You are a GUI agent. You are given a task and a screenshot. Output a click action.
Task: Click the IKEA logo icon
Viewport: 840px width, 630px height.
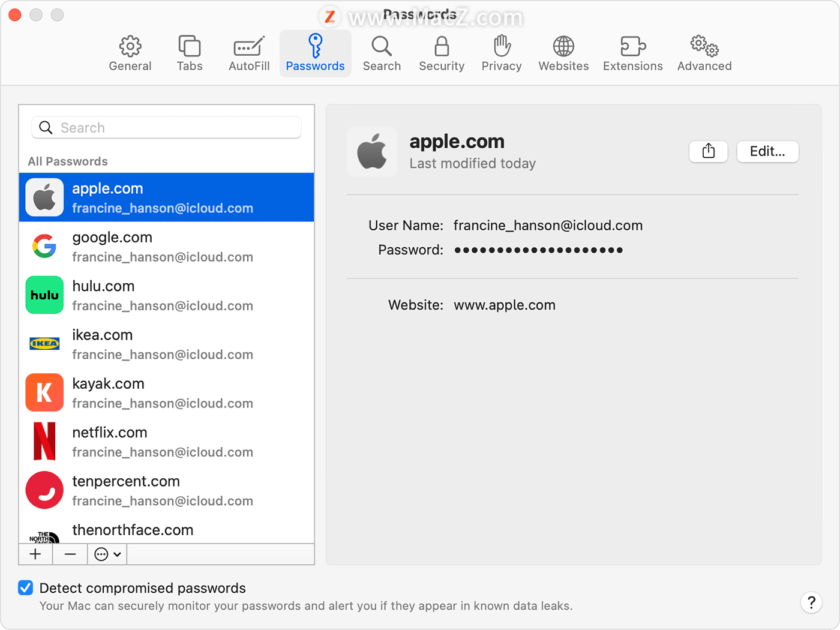44,344
